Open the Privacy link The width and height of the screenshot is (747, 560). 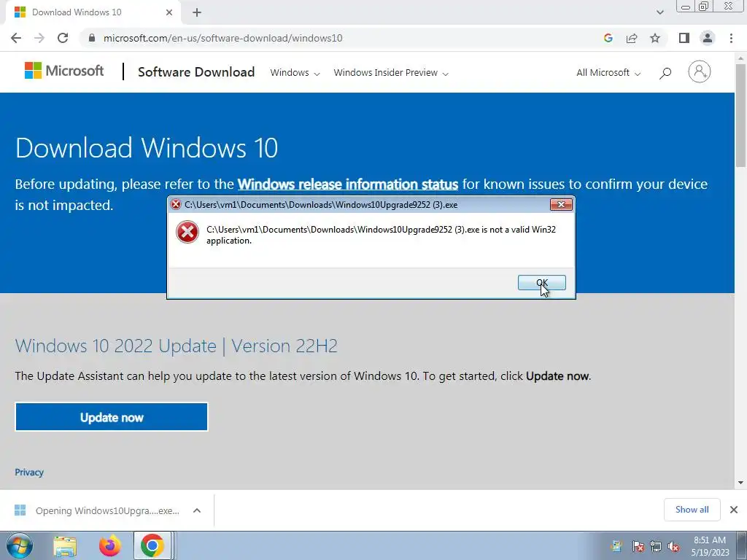29,472
